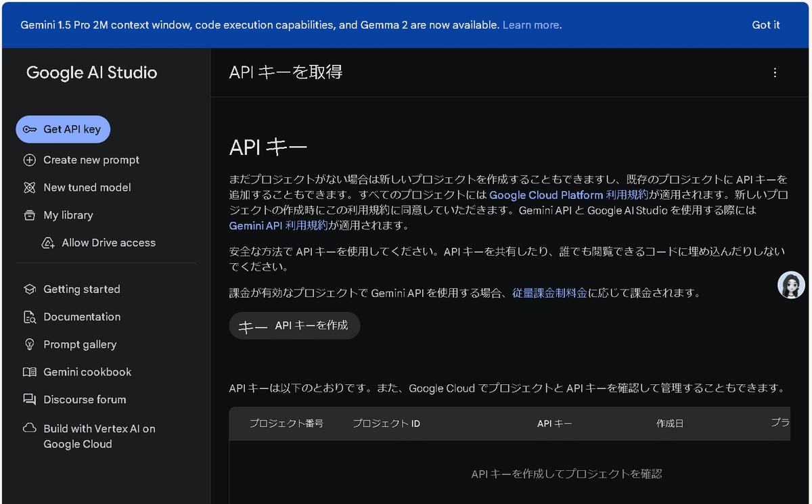This screenshot has width=812, height=504.
Task: Open the 従量課金制料金 pricing link
Action: pyautogui.click(x=549, y=294)
